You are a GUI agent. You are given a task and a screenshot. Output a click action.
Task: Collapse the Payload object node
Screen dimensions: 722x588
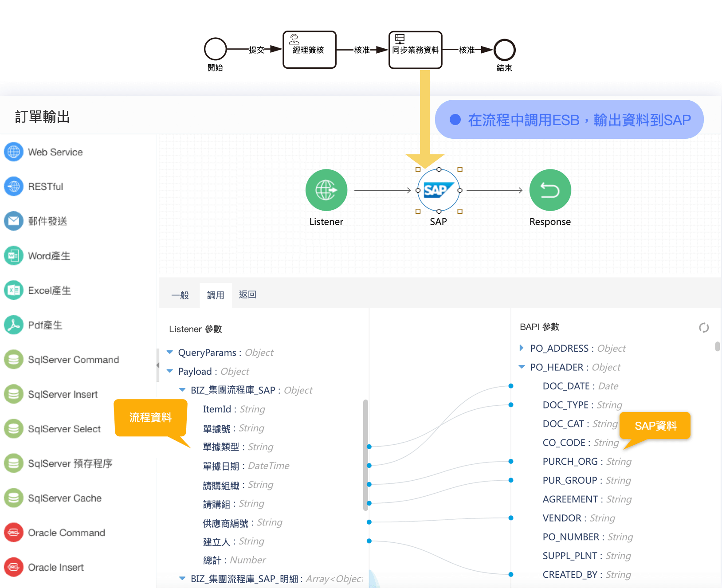170,371
